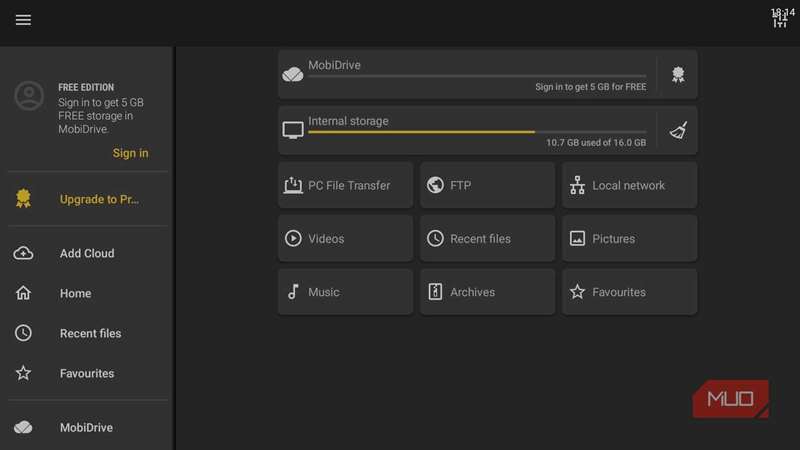Open the PC File Transfer tile
The height and width of the screenshot is (450, 800).
coord(345,185)
